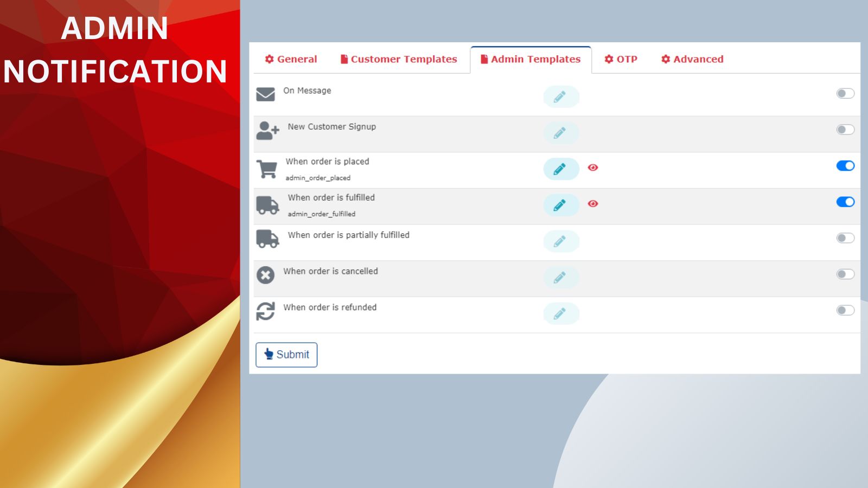Enable the On Message notification

[845, 93]
